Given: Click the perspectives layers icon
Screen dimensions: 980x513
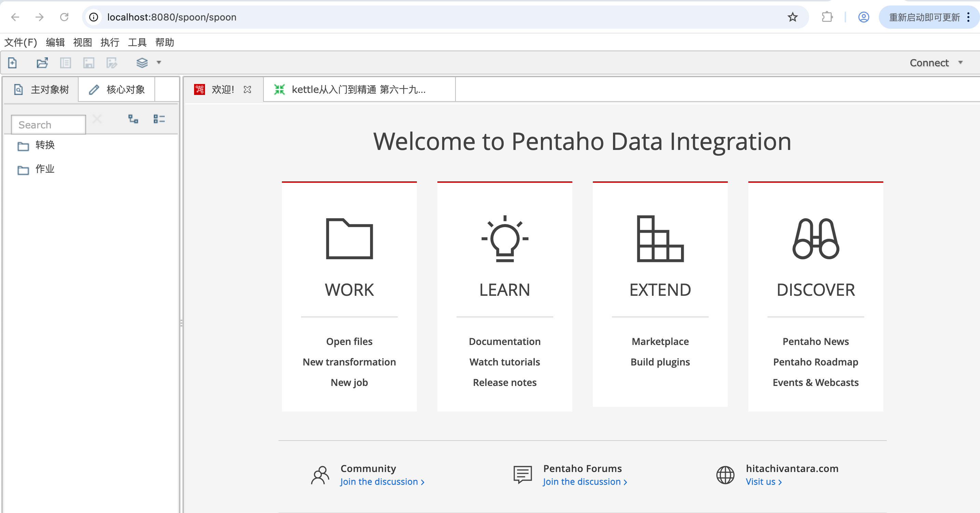Looking at the screenshot, I should [x=142, y=63].
